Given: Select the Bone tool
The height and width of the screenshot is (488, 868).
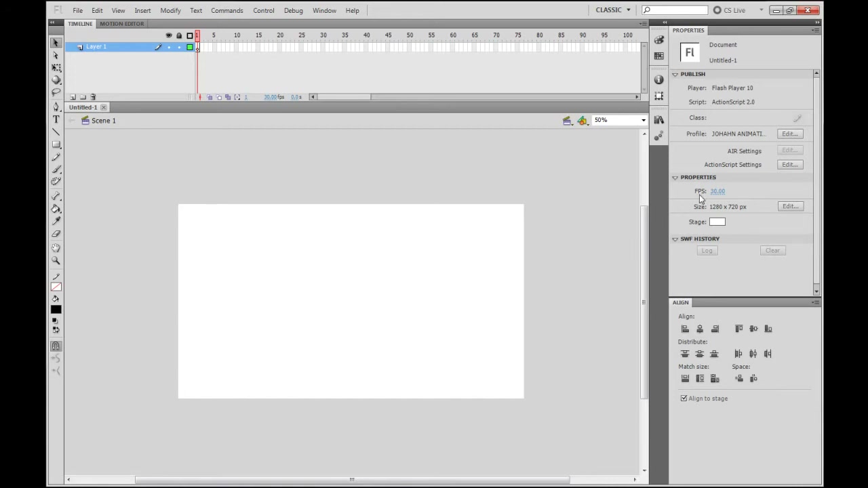Looking at the screenshot, I should (x=56, y=196).
